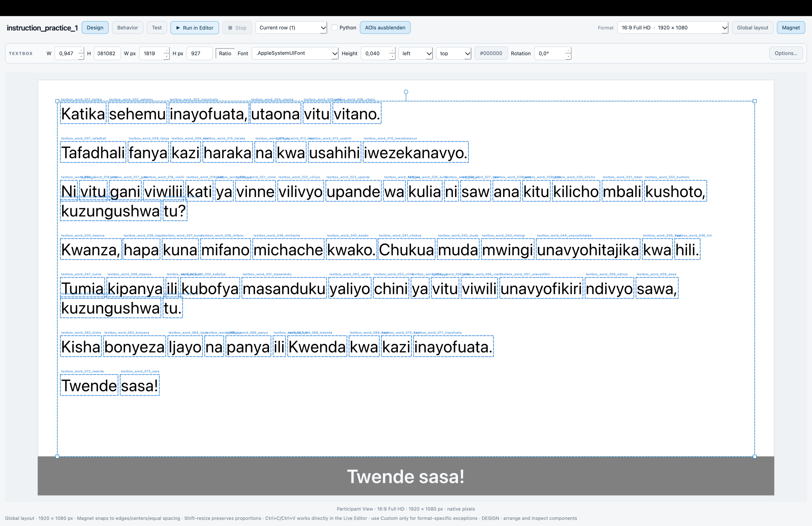Select the word box 'Katika'

tap(83, 113)
